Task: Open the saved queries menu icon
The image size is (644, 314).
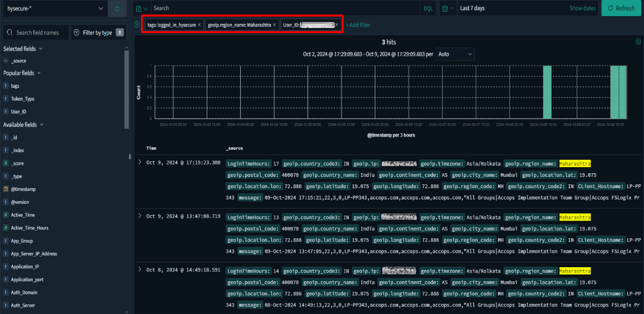Action: [141, 9]
